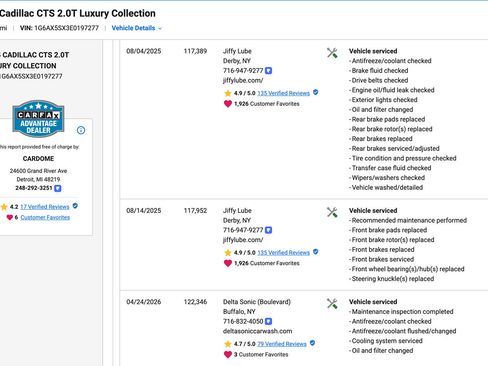The width and height of the screenshot is (488, 366).
Task: Open Cardome's 17 Verified Reviews link
Action: click(x=45, y=207)
